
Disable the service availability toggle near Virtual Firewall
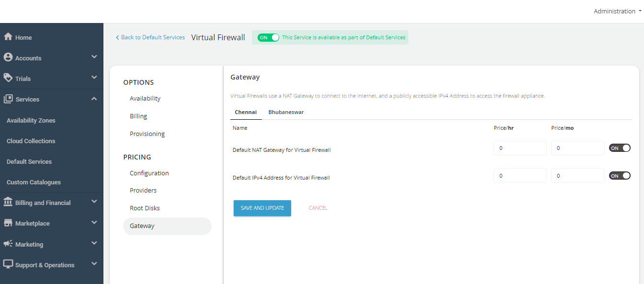268,37
